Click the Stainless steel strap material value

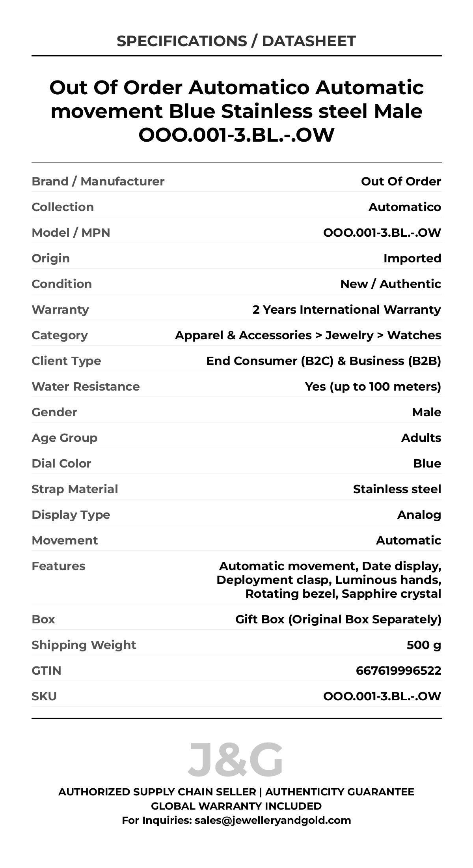click(x=397, y=489)
